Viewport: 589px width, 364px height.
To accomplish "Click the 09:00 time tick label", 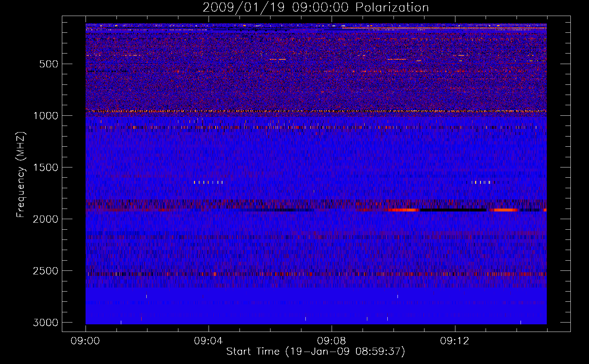I will tap(86, 341).
